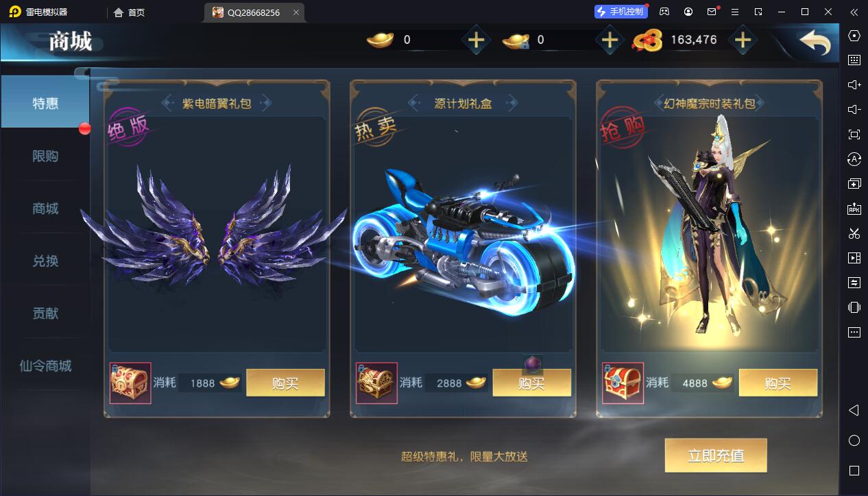
Task: Click the golden back arrow in the shop header
Action: pyautogui.click(x=815, y=43)
